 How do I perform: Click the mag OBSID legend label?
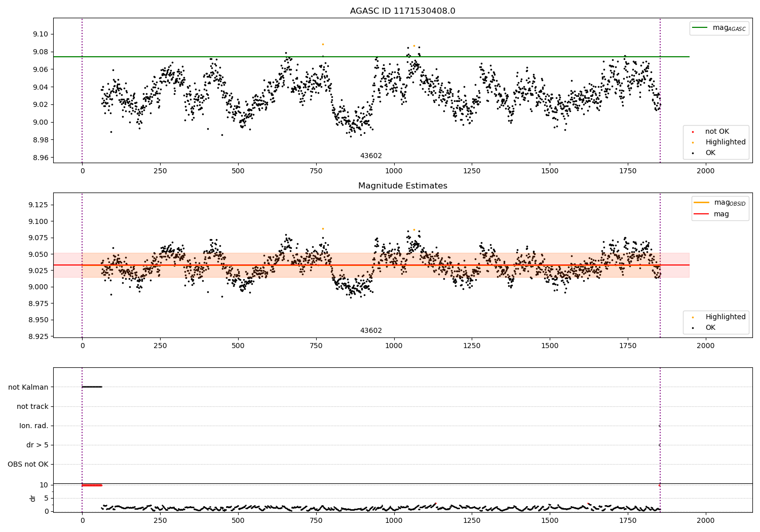tap(730, 203)
